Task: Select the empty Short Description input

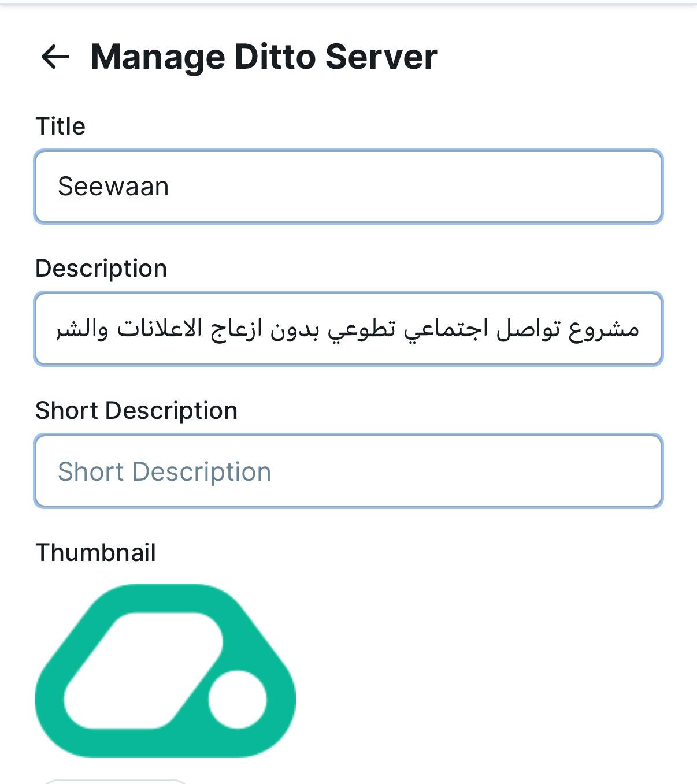Action: click(x=348, y=471)
